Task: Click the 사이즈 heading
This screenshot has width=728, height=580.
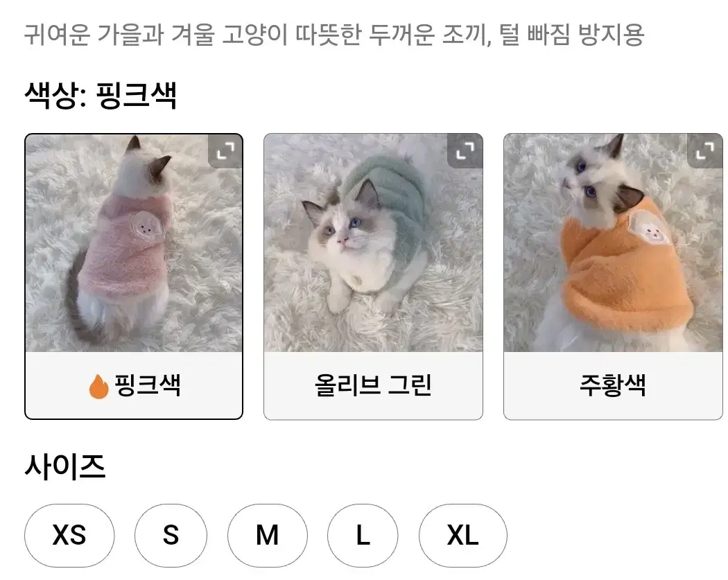Action: [65, 467]
